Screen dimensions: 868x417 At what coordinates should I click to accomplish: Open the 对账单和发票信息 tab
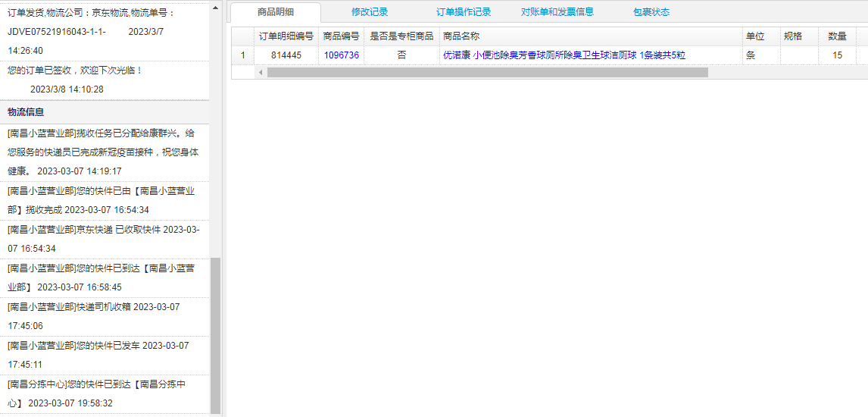pyautogui.click(x=557, y=12)
